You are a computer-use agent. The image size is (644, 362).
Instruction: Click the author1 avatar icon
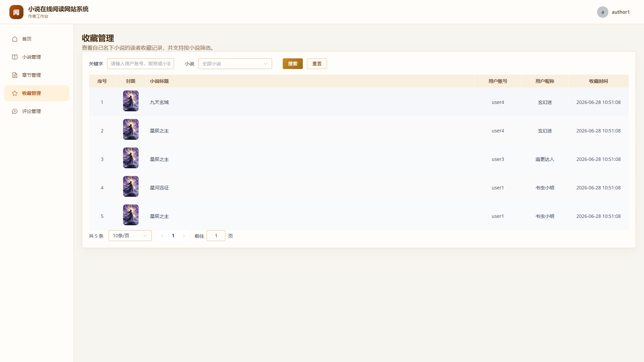(603, 12)
